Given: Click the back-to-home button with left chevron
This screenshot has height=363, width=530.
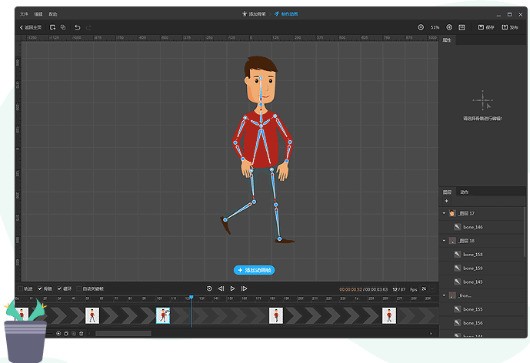Looking at the screenshot, I should coord(30,27).
